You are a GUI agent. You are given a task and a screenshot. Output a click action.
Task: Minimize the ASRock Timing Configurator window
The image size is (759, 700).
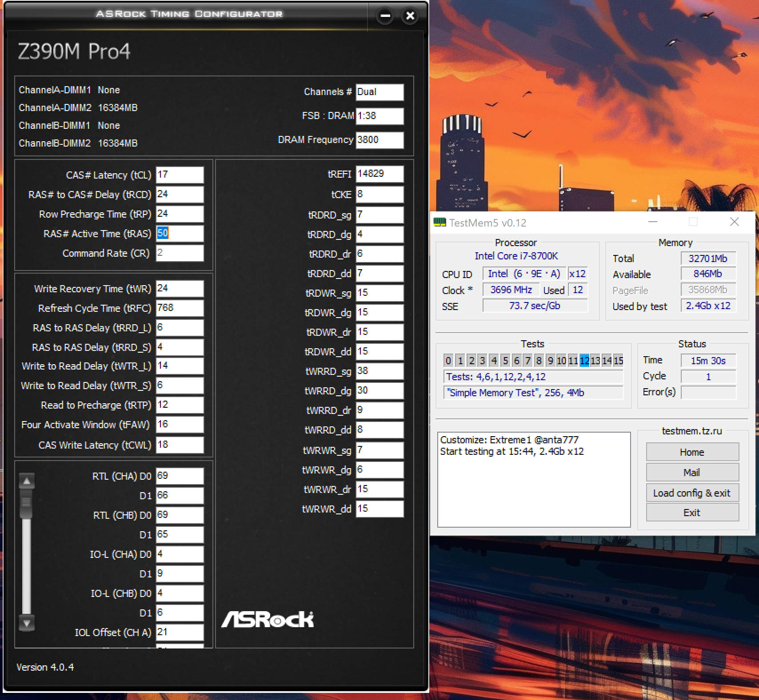pyautogui.click(x=385, y=16)
